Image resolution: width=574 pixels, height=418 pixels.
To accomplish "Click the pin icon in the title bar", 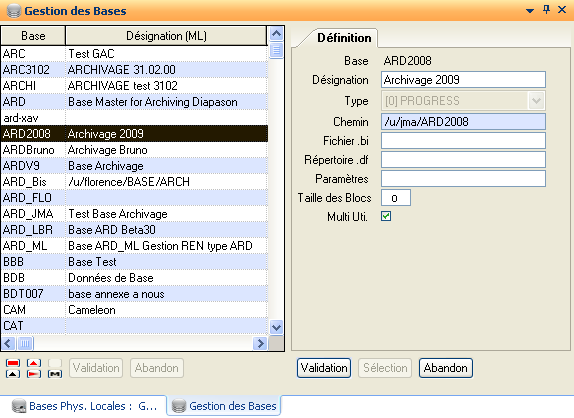I will point(546,10).
